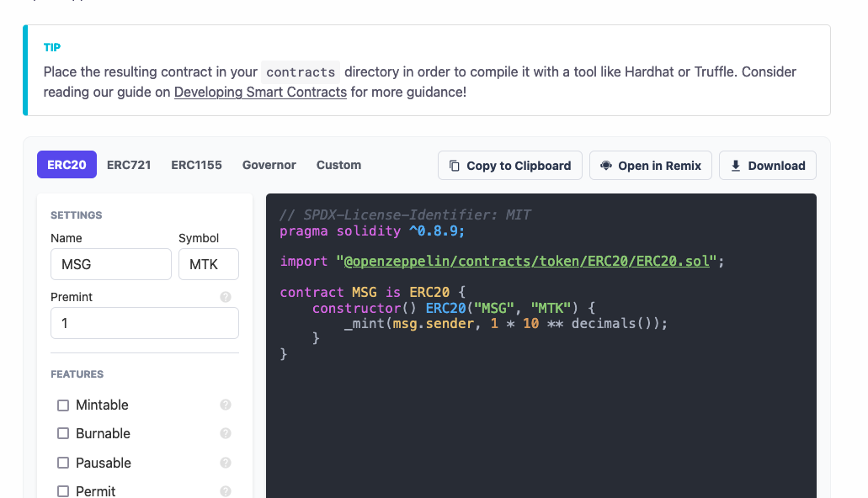
Task: Click the 'pragma solidity' code line
Action: click(372, 230)
